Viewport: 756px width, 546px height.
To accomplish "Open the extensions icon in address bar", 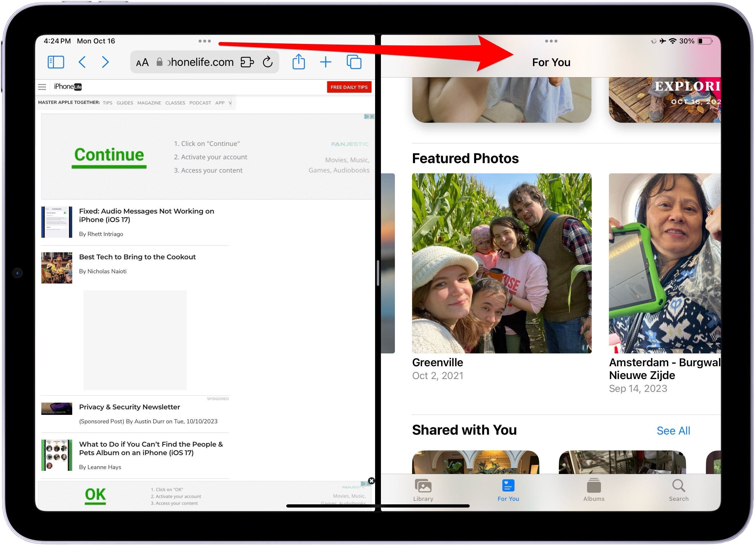I will coord(247,62).
